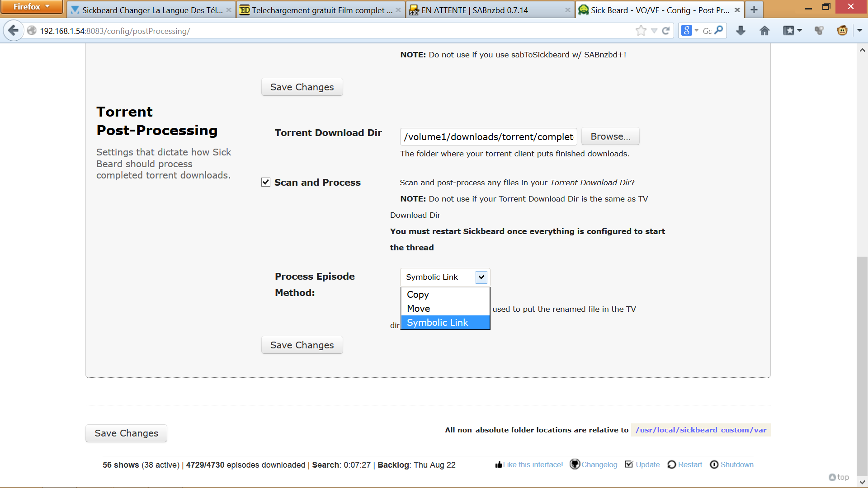Select the Symbolic Link option
This screenshot has width=868, height=488.
click(437, 323)
